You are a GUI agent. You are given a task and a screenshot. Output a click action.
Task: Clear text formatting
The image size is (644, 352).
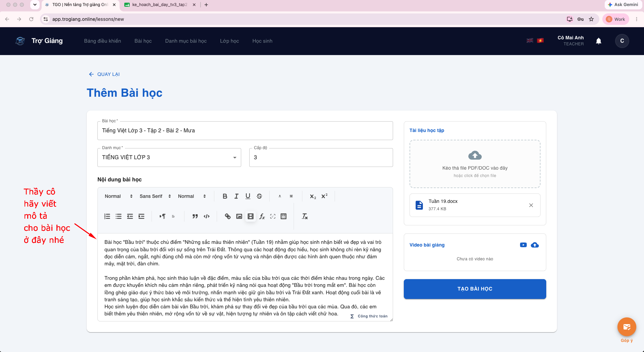305,216
